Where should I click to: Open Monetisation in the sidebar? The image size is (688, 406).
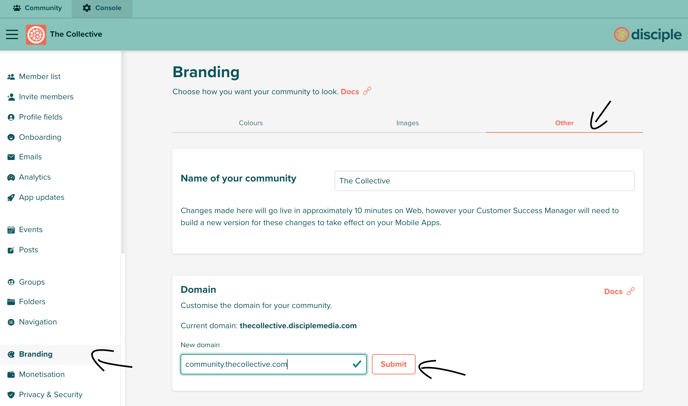[x=42, y=374]
